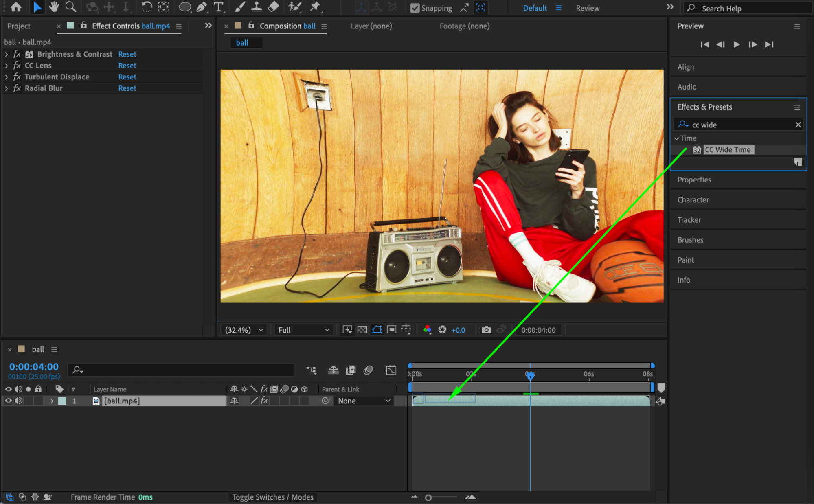Switch to the Project tab
Viewport: 814px width, 504px height.
pyautogui.click(x=19, y=26)
